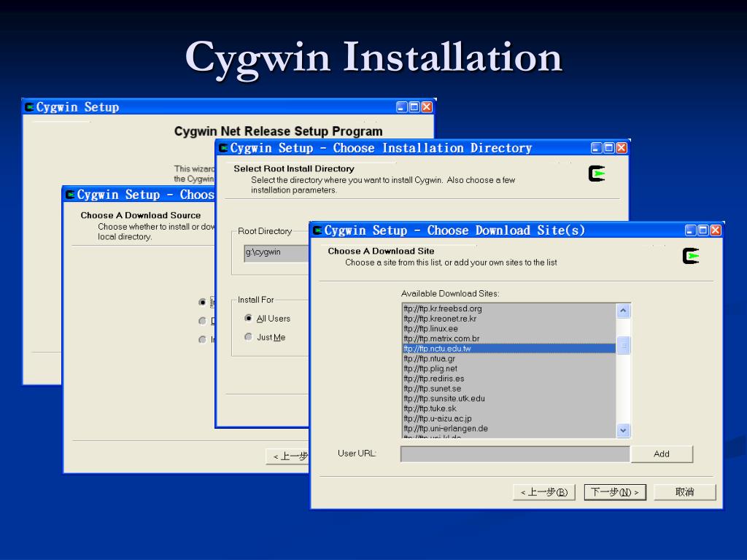Screen dimensions: 747x560
Task: Click 取消 cancel button in Download Site dialog
Action: [x=684, y=492]
